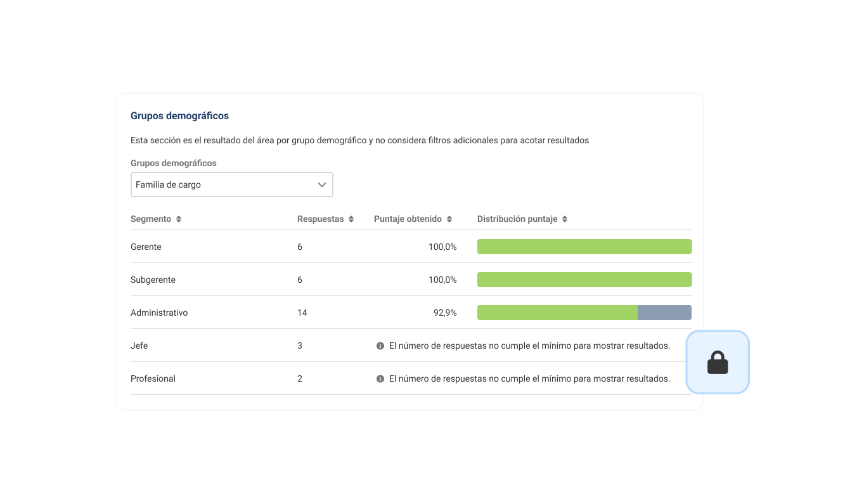Click the Grupos demográficos section heading
The image size is (864, 504).
(179, 116)
